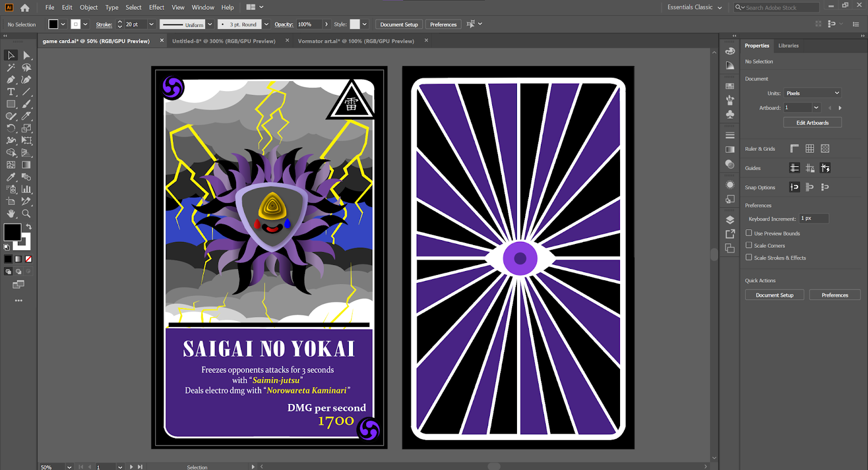
Task: Open the Appearance panel icon
Action: [730, 185]
